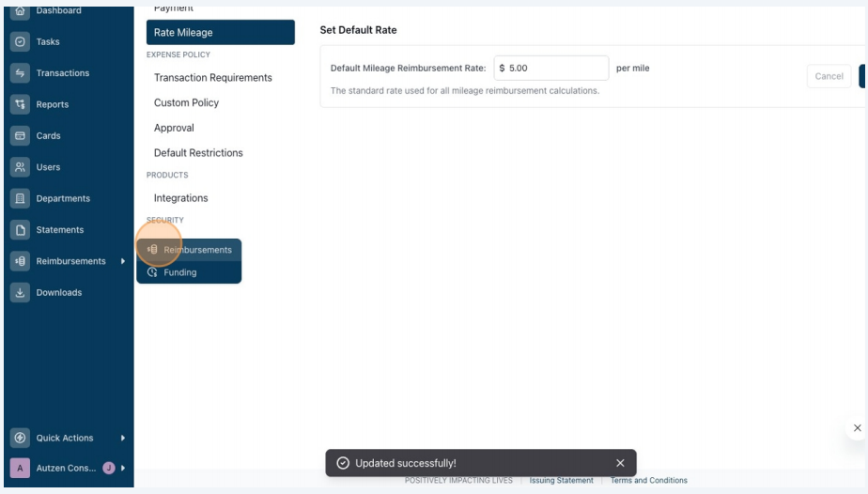Click the Transactions arrows icon
The height and width of the screenshot is (494, 868).
point(20,73)
